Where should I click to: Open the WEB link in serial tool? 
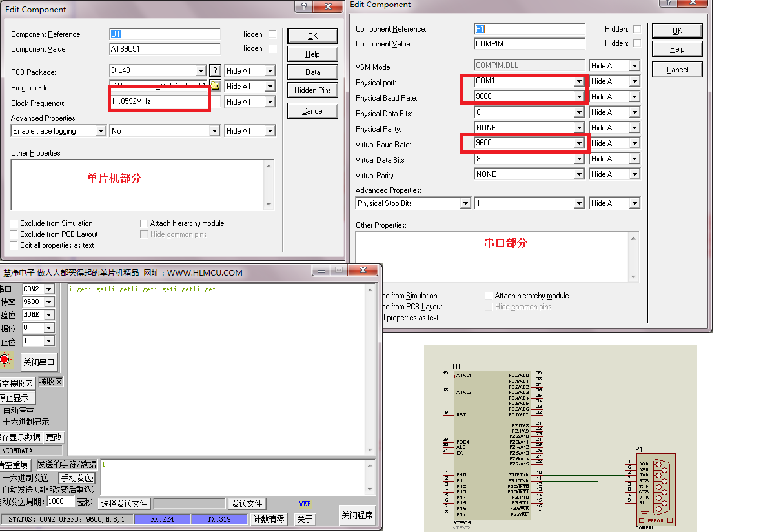coord(305,504)
